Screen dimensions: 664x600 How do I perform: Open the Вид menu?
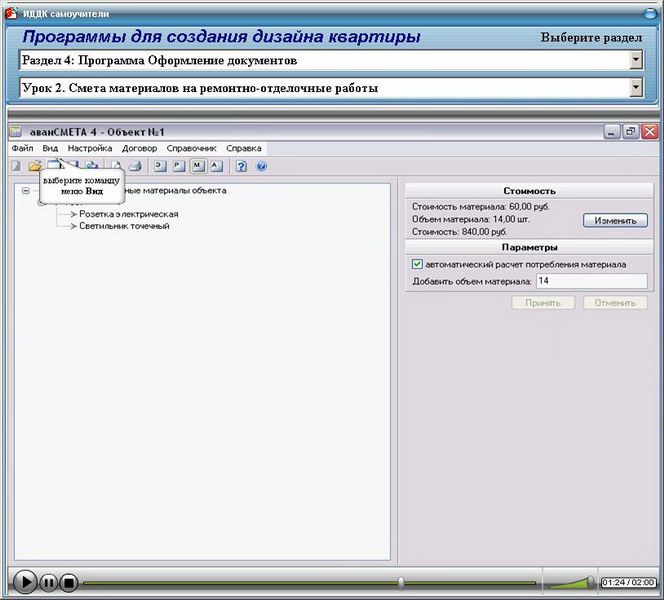pyautogui.click(x=50, y=148)
